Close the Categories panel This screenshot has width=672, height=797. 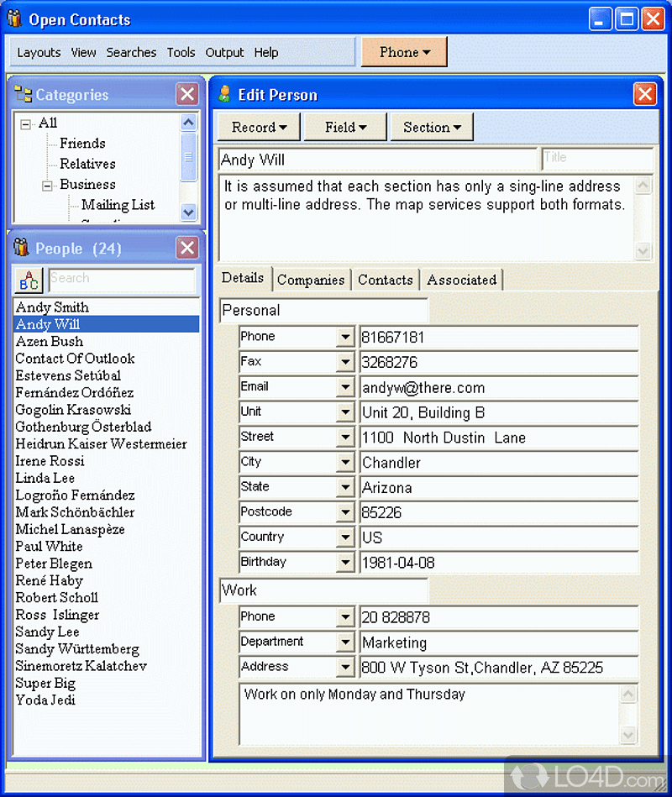[187, 94]
